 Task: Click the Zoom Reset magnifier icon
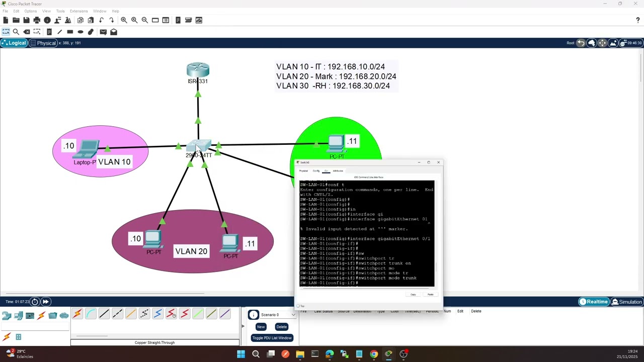point(134,20)
